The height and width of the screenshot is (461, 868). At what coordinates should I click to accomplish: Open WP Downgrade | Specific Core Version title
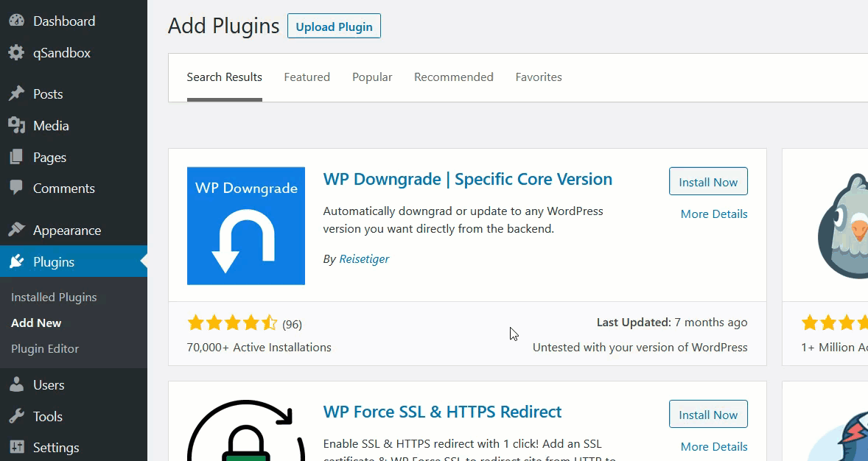(x=467, y=179)
